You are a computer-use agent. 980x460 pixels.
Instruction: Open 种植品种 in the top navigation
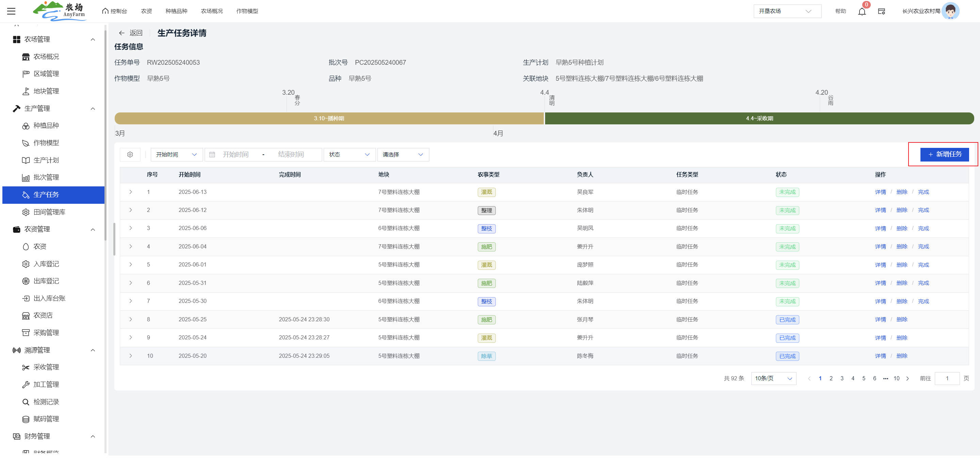[x=176, y=12]
